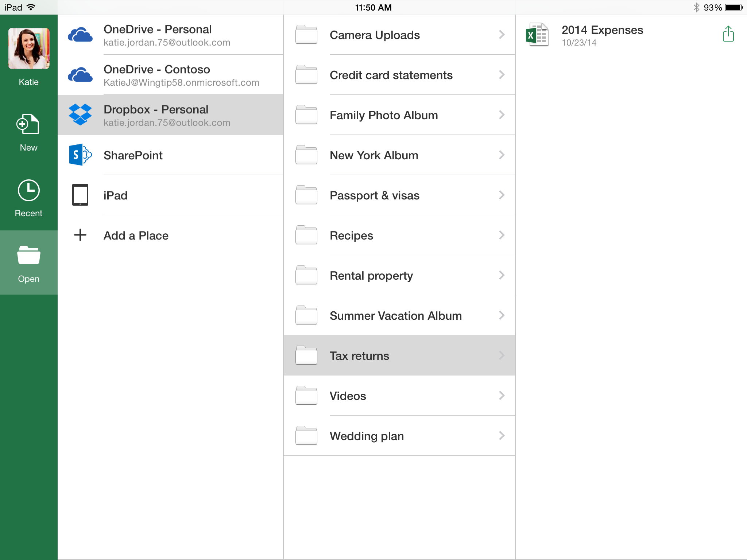747x560 pixels.
Task: Select the Dropbox logo icon
Action: [x=80, y=114]
